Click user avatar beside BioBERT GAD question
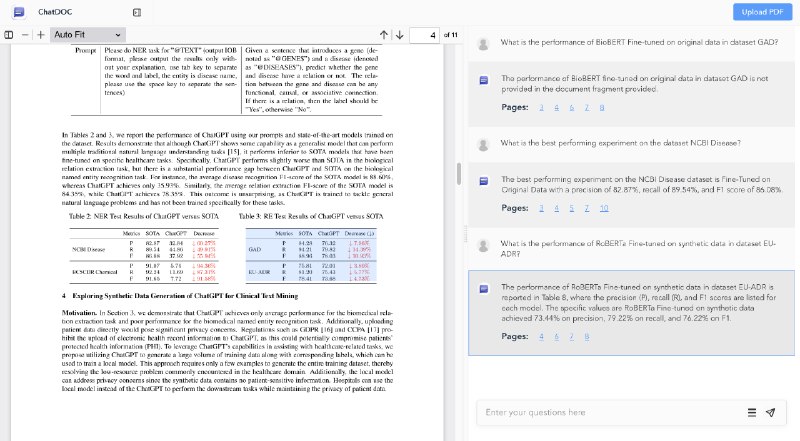Screen dimensions: 800x441 pyautogui.click(x=483, y=44)
